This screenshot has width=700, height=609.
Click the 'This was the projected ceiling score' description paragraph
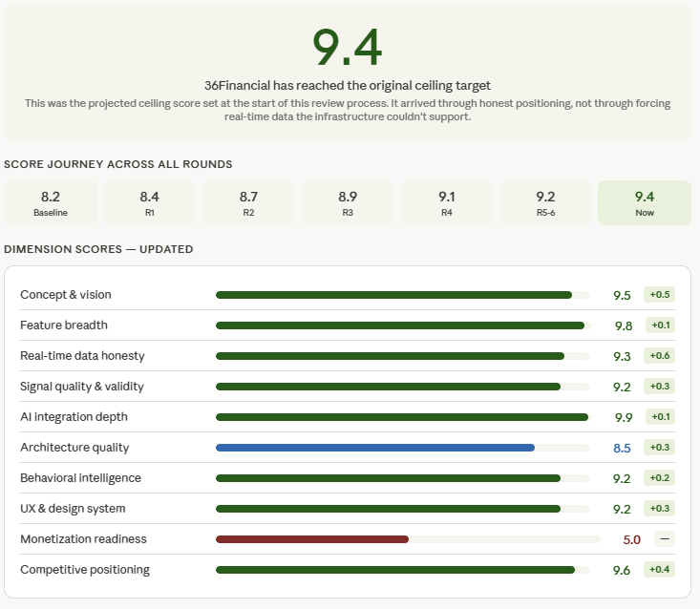click(x=348, y=110)
